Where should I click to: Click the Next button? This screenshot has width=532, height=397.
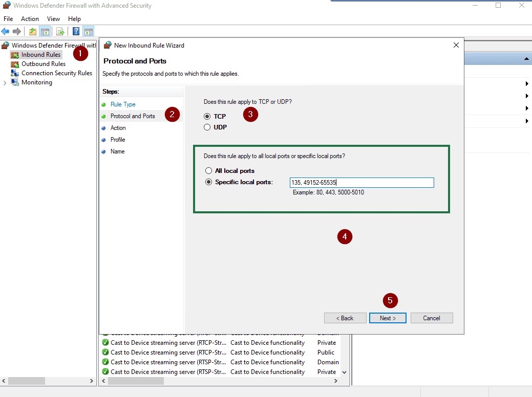(388, 318)
